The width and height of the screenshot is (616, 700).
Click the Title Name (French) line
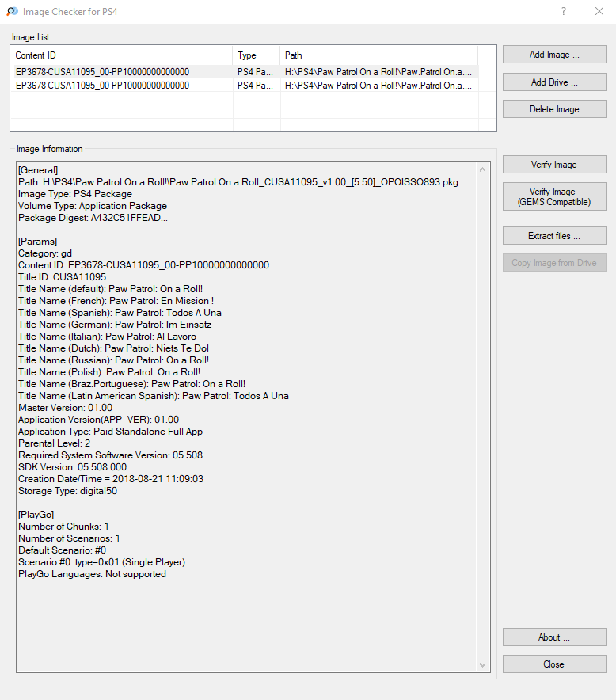coord(116,301)
